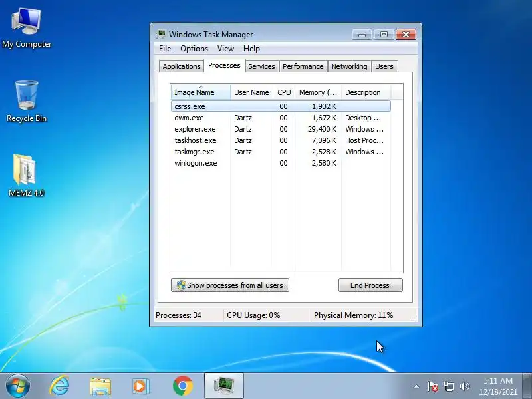Viewport: 532px width, 399px height.
Task: Launch Windows Media Player from taskbar
Action: (140, 386)
